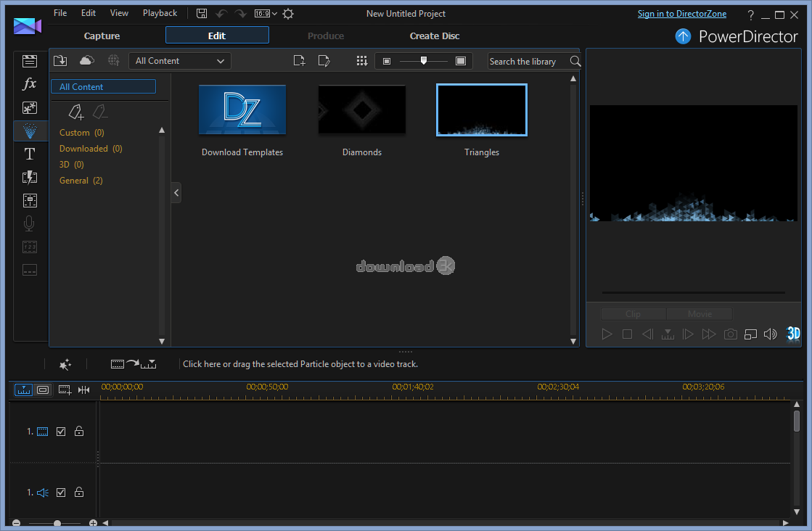Click the CyberLink Cloud icon

[87, 61]
